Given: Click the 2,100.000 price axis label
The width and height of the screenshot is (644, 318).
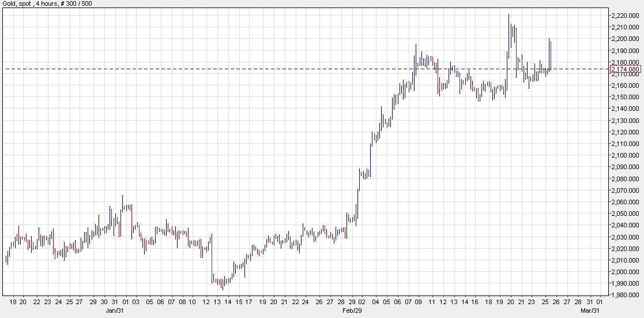Looking at the screenshot, I should pos(625,155).
